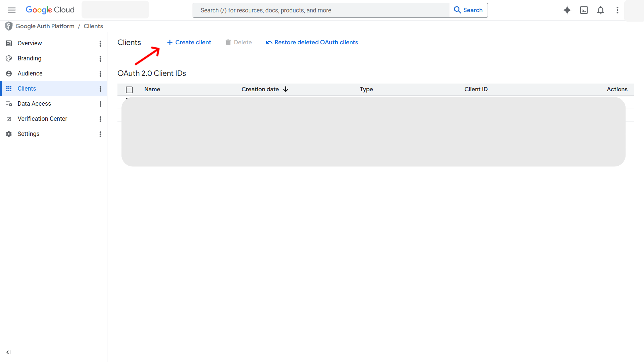Toggle Creation date sort order
The image size is (644, 362).
click(x=285, y=89)
